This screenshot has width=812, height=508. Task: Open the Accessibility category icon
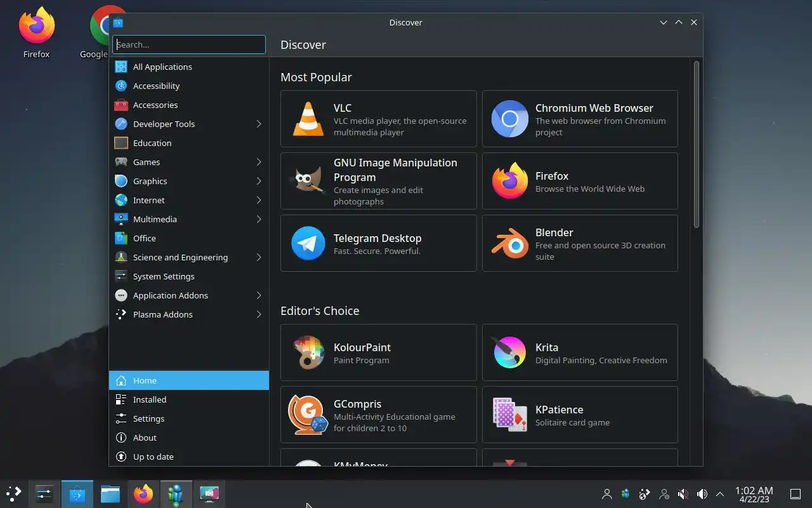[x=121, y=86]
